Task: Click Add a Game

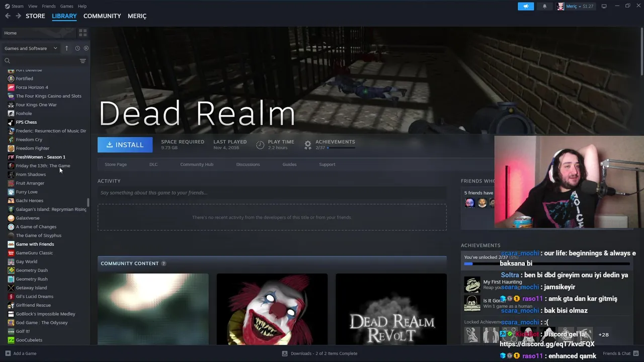Action: click(x=25, y=353)
